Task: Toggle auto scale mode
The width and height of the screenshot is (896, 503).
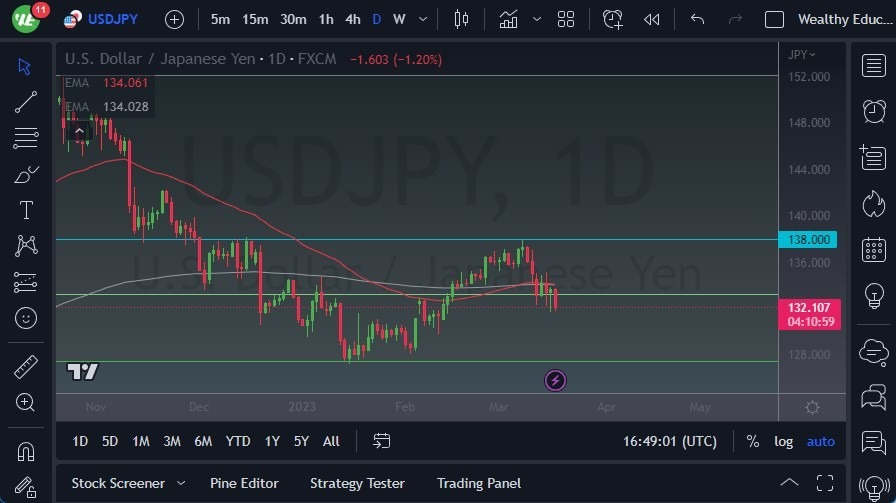Action: point(821,441)
